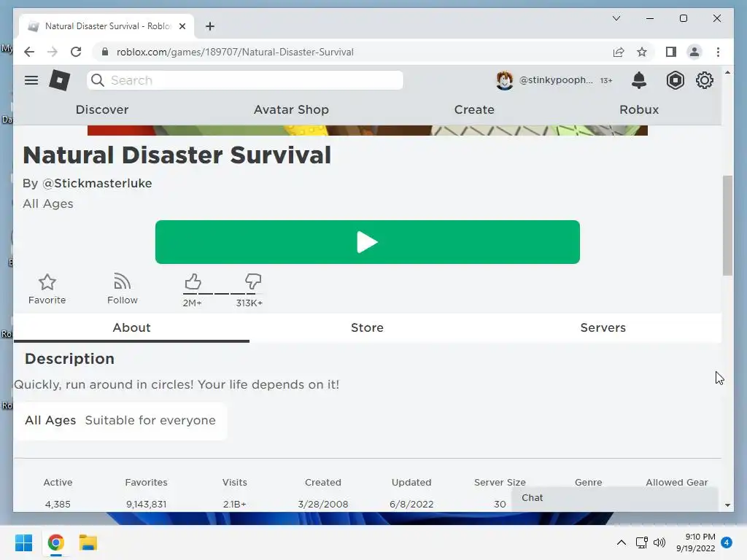Click the Roblox search field

pyautogui.click(x=245, y=80)
